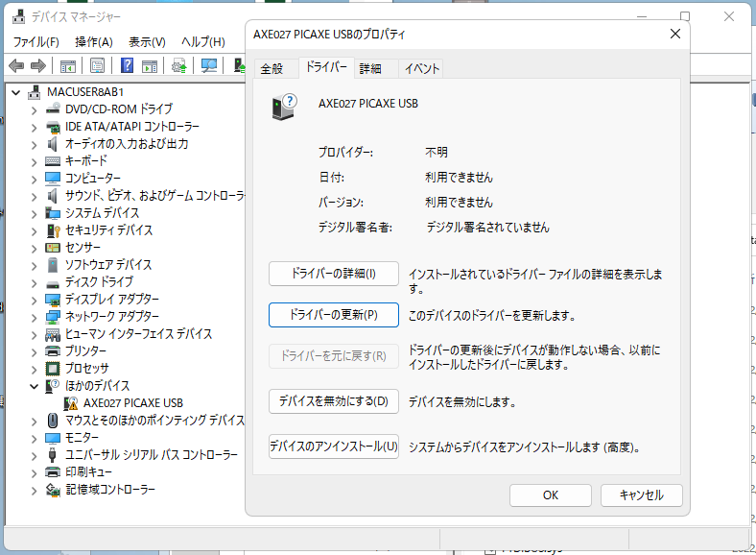The width and height of the screenshot is (756, 555).
Task: Collapse the ほかのデバイス category
Action: (34, 386)
